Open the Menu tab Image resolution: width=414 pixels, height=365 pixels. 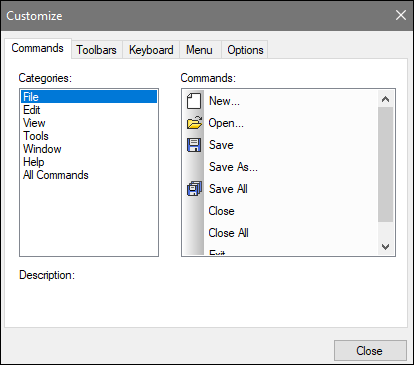199,50
